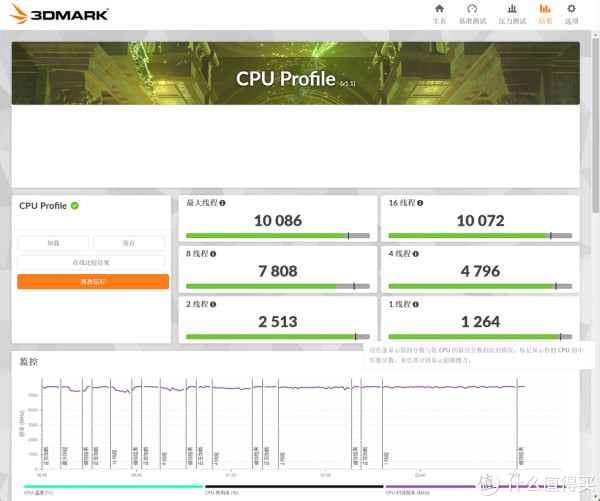Click the 3DMark logo
The image size is (600, 501).
pos(59,14)
